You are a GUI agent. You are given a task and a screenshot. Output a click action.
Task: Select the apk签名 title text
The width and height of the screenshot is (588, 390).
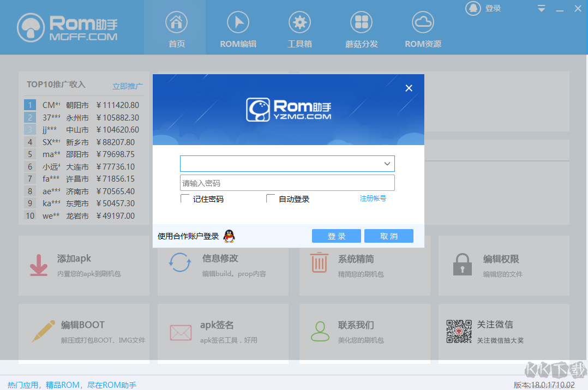pyautogui.click(x=217, y=325)
